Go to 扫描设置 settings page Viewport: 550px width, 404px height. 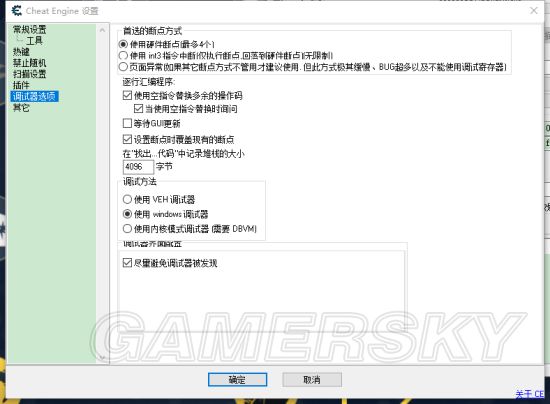pos(29,74)
